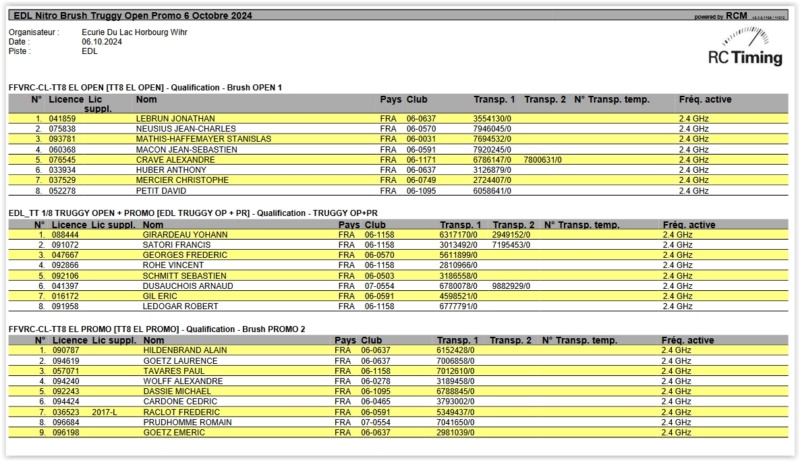The height and width of the screenshot is (461, 800).
Task: Click club code '06-0031'
Action: pos(421,139)
